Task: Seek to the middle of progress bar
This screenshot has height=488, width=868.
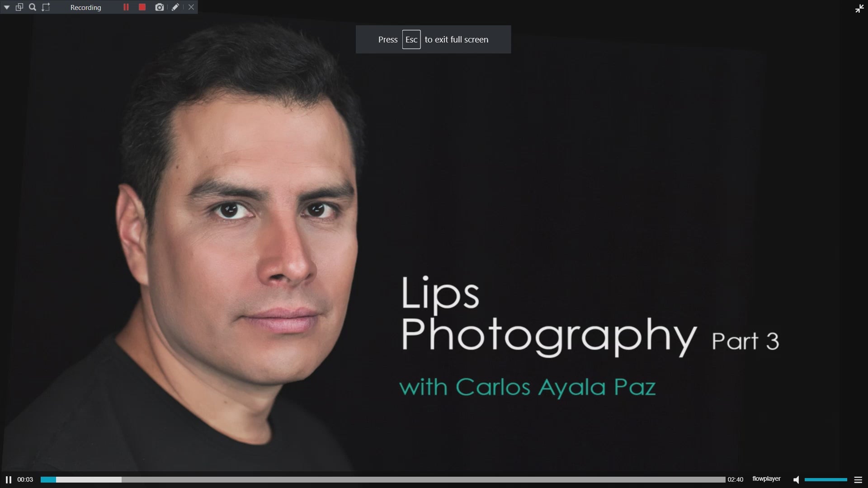Action: tap(383, 479)
